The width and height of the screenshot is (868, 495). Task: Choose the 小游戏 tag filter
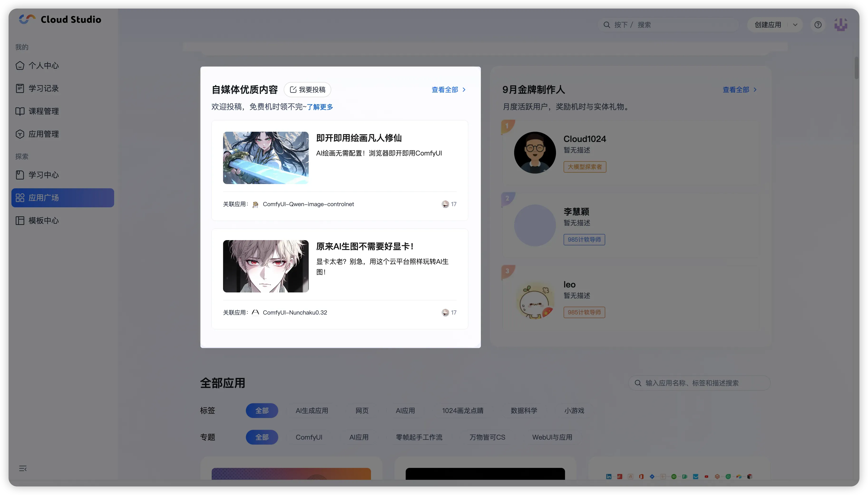(574, 411)
